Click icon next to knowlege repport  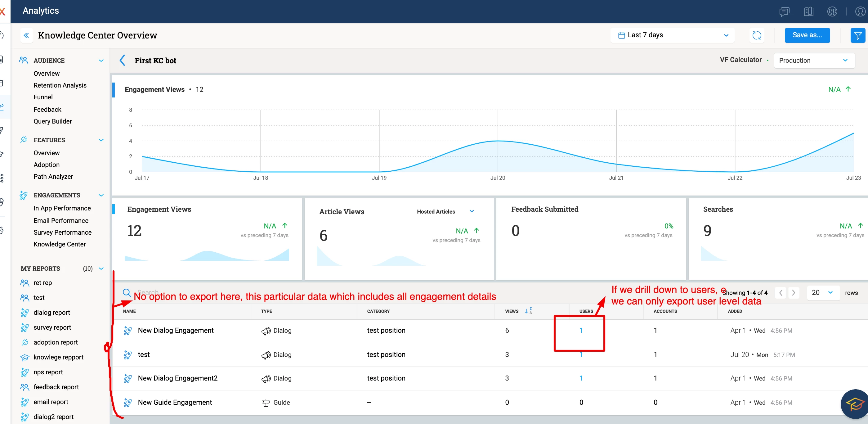(25, 357)
